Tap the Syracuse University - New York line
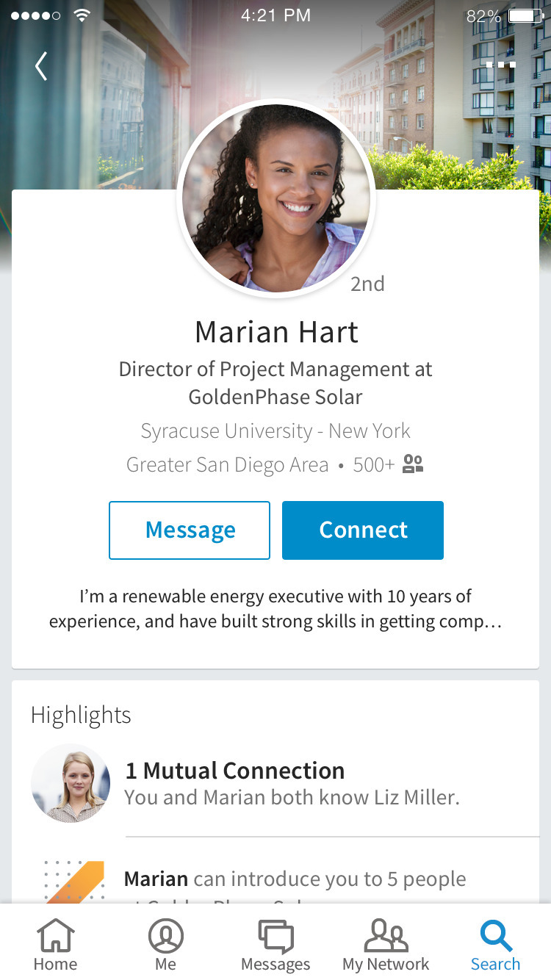Screen dimensions: 551x980 point(275,431)
